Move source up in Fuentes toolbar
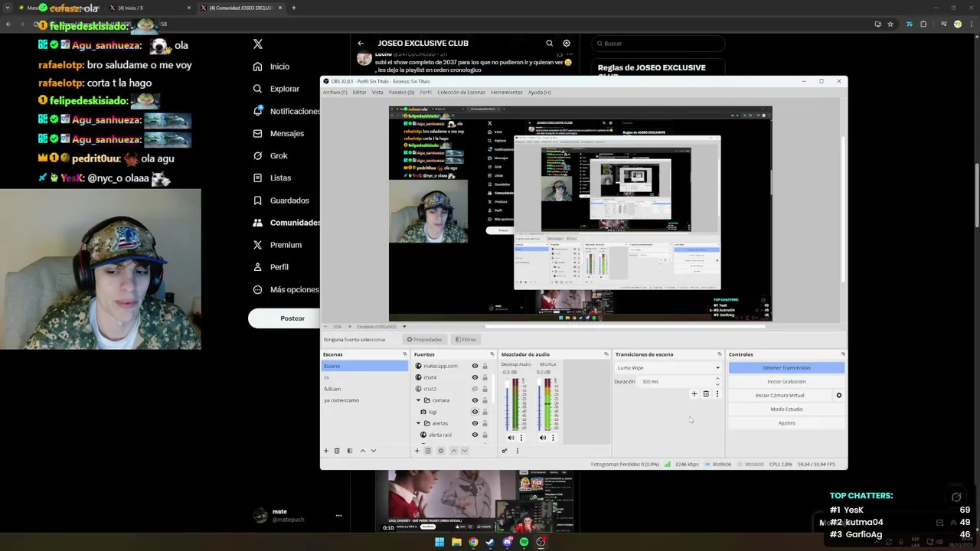 pos(453,451)
